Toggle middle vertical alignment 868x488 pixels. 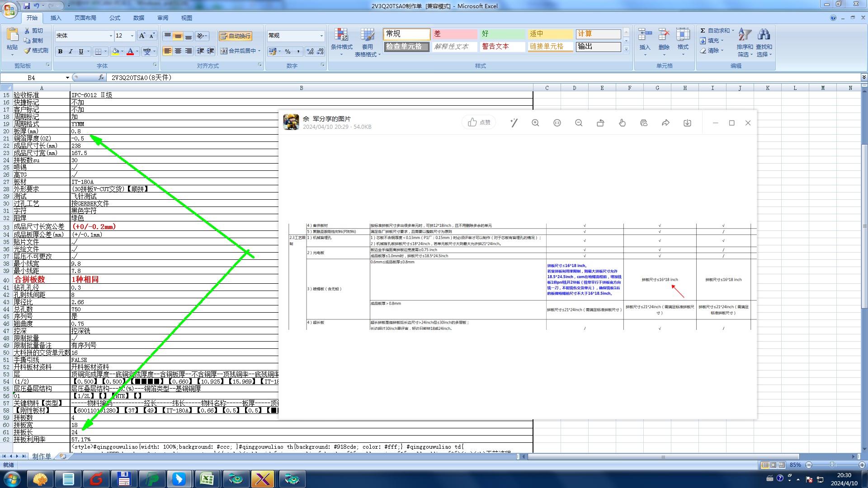pos(178,36)
